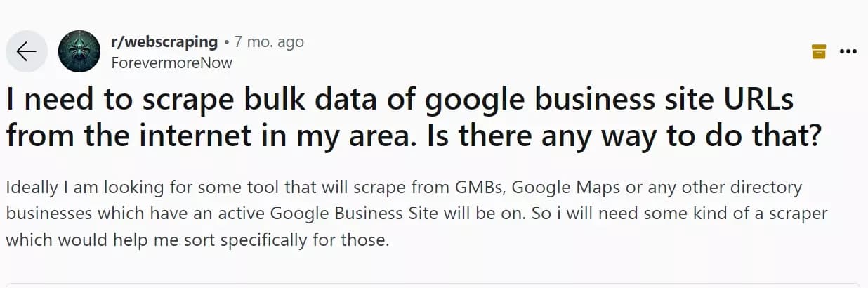The width and height of the screenshot is (868, 288).
Task: Visit the r/webscraping community link
Action: (x=165, y=42)
